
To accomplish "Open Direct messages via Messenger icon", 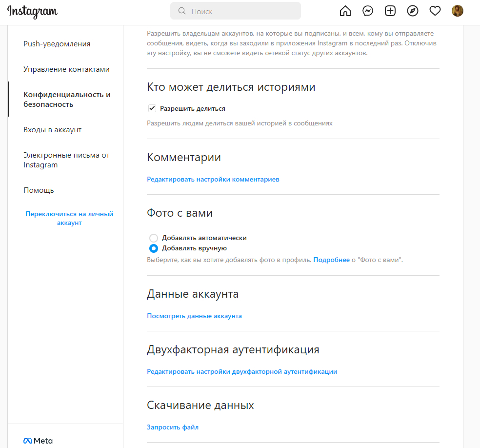I will tap(367, 10).
